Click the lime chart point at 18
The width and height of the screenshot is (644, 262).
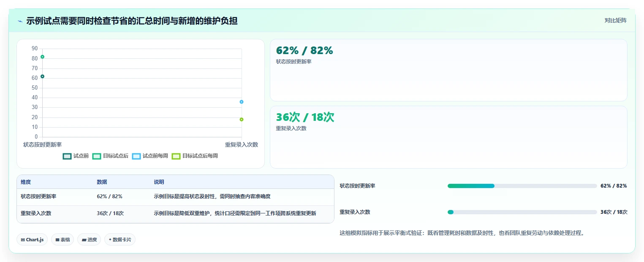(242, 120)
